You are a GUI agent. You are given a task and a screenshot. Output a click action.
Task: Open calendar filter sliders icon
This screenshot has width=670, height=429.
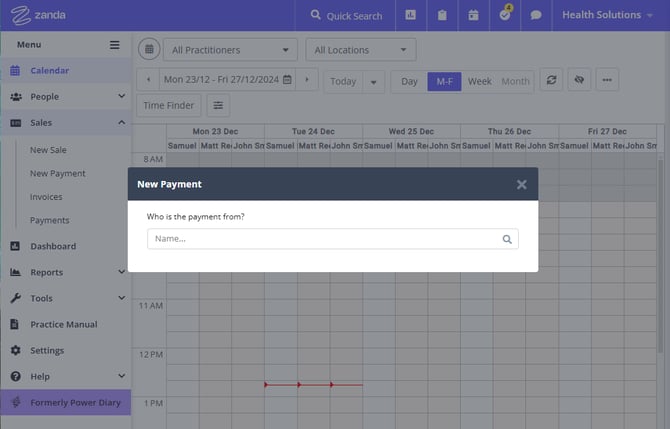(218, 105)
